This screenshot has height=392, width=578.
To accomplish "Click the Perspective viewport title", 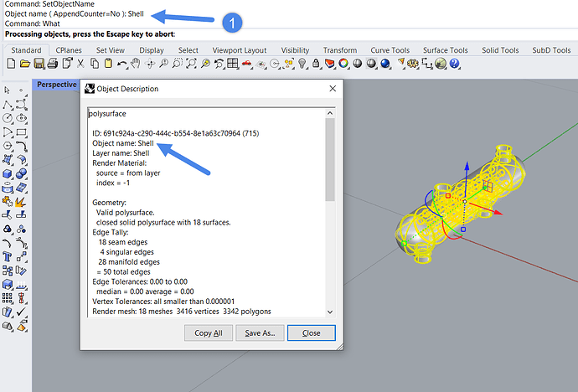I will (x=56, y=85).
